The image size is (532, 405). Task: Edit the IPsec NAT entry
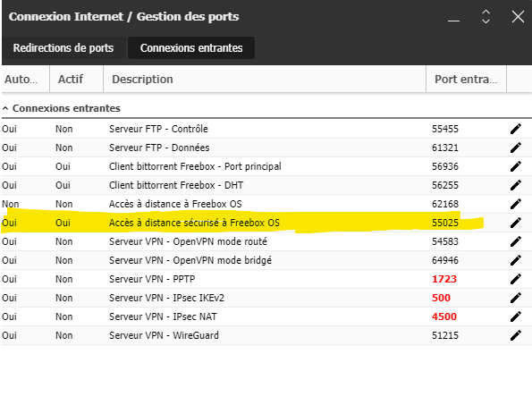pyautogui.click(x=515, y=316)
